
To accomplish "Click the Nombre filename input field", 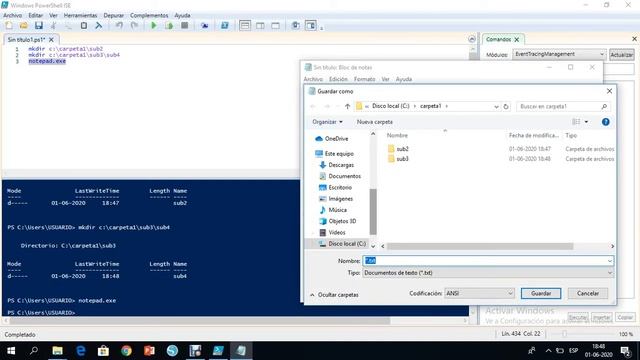I will click(488, 261).
